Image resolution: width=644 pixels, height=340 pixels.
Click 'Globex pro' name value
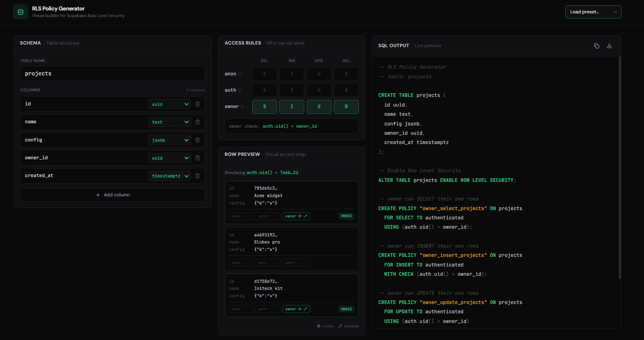(x=267, y=242)
